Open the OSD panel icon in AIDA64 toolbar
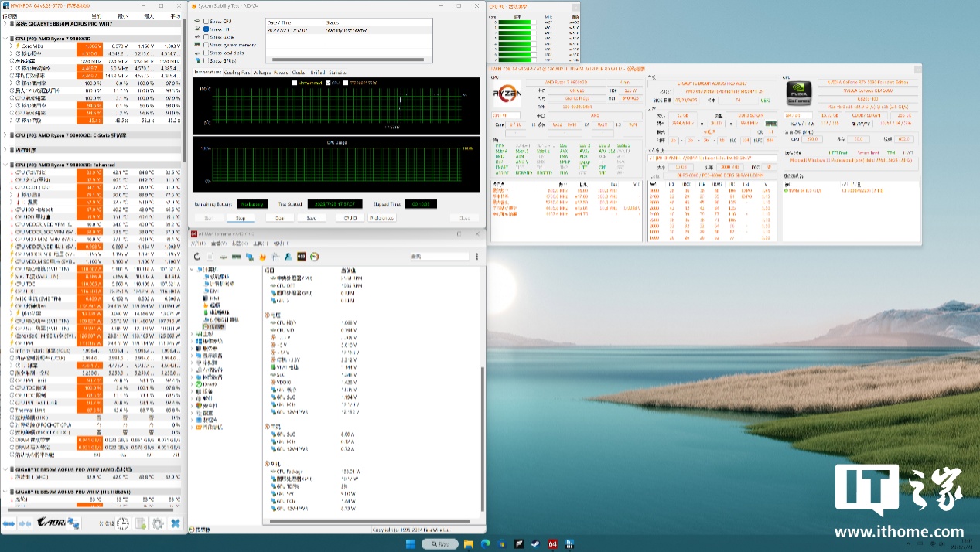 [x=302, y=257]
